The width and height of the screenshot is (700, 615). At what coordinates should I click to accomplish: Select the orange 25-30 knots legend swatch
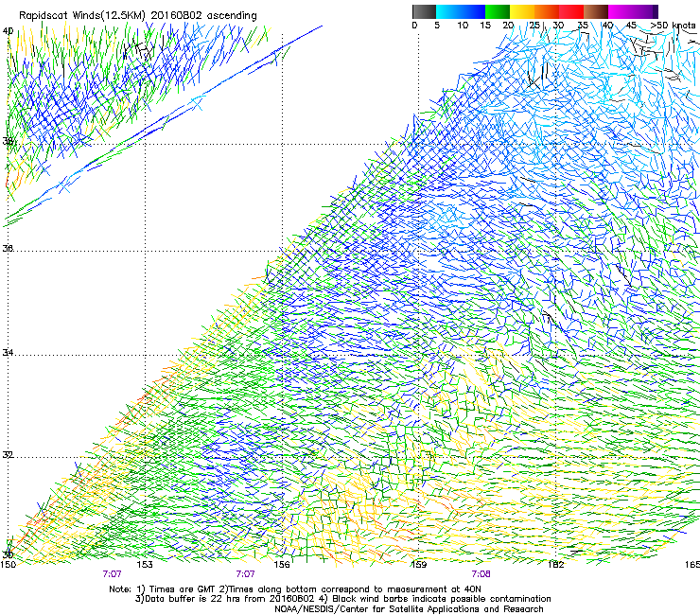(547, 11)
